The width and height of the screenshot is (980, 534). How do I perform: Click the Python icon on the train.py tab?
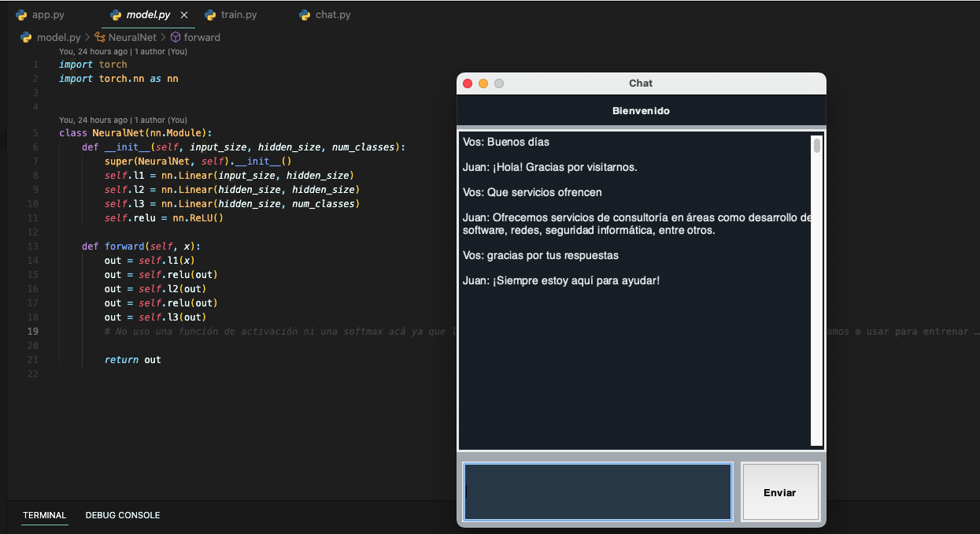(x=210, y=15)
